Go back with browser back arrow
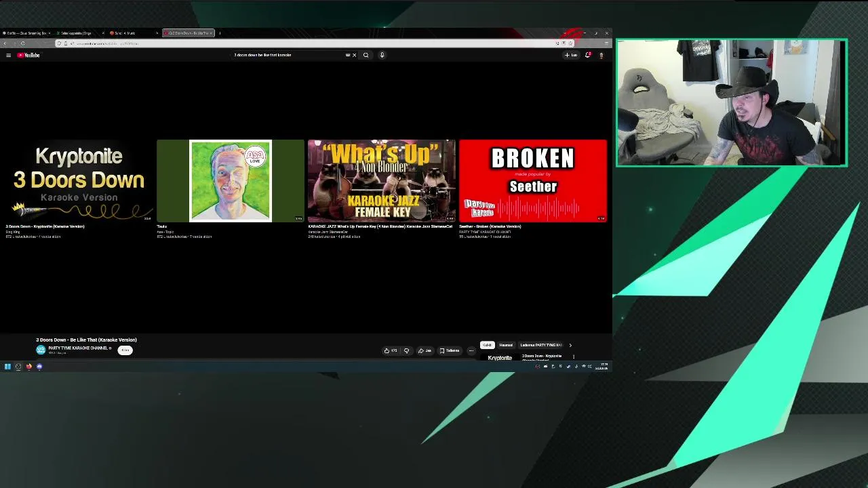 click(x=5, y=43)
